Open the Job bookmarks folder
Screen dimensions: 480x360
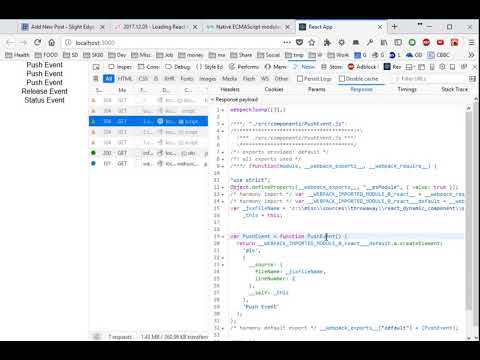tap(165, 55)
